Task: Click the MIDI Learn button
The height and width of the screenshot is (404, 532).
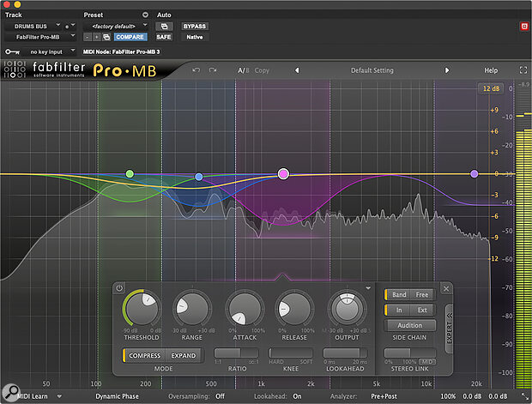Action: tap(33, 396)
